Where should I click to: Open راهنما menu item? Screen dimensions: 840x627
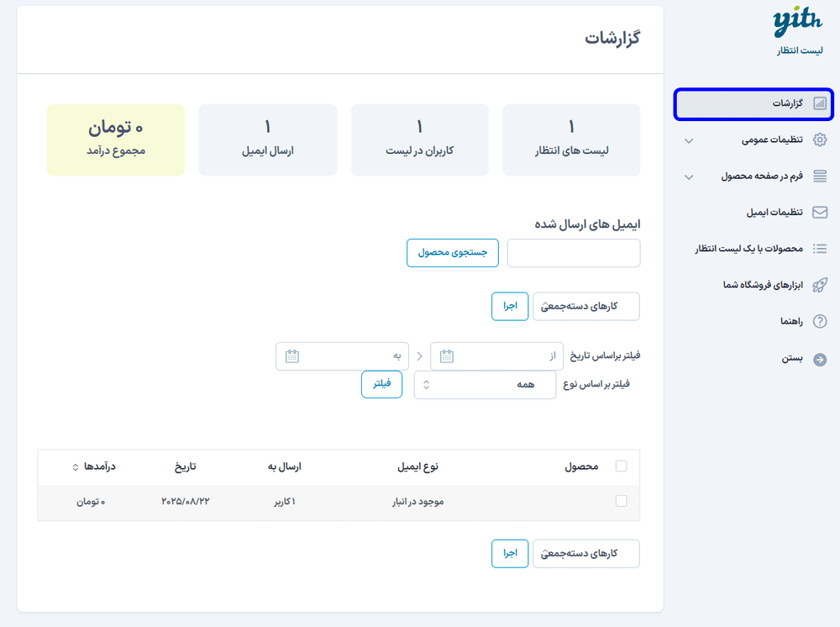753,321
